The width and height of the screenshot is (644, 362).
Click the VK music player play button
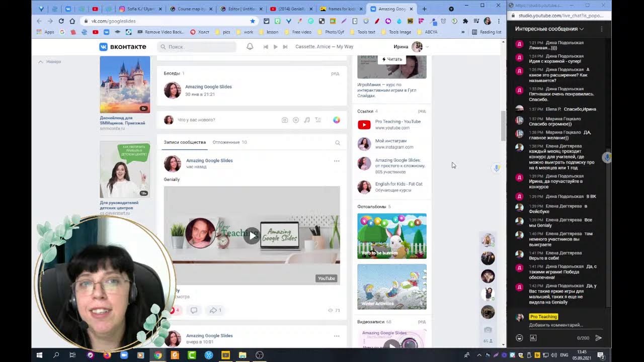tap(275, 47)
